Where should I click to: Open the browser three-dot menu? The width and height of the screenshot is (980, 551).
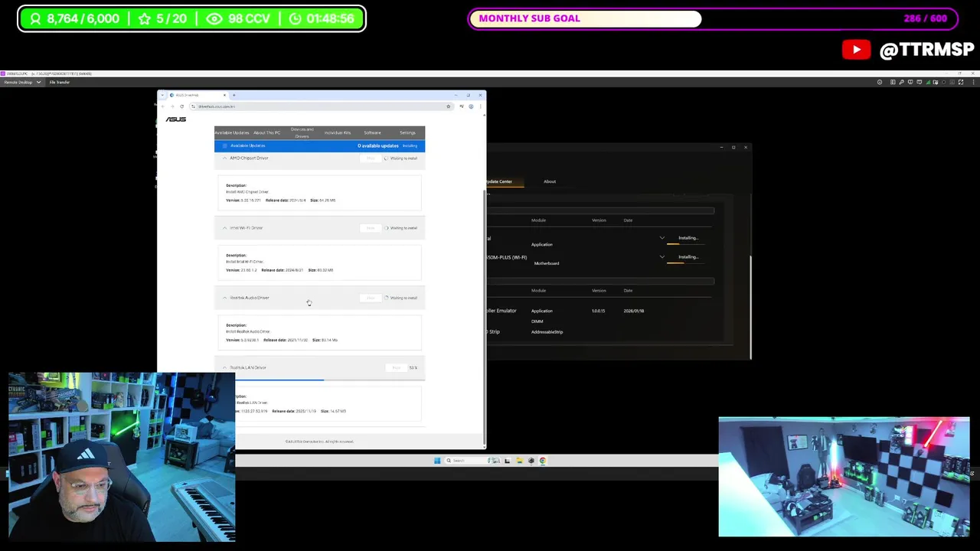coord(479,106)
